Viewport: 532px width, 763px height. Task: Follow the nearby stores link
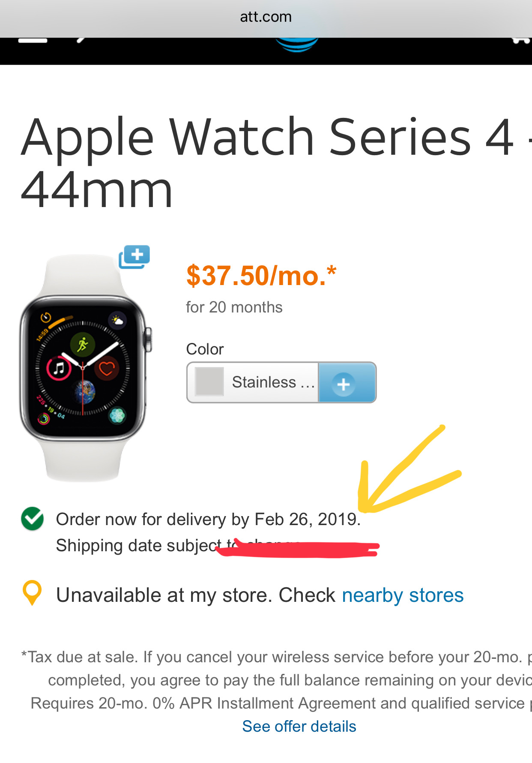(403, 595)
